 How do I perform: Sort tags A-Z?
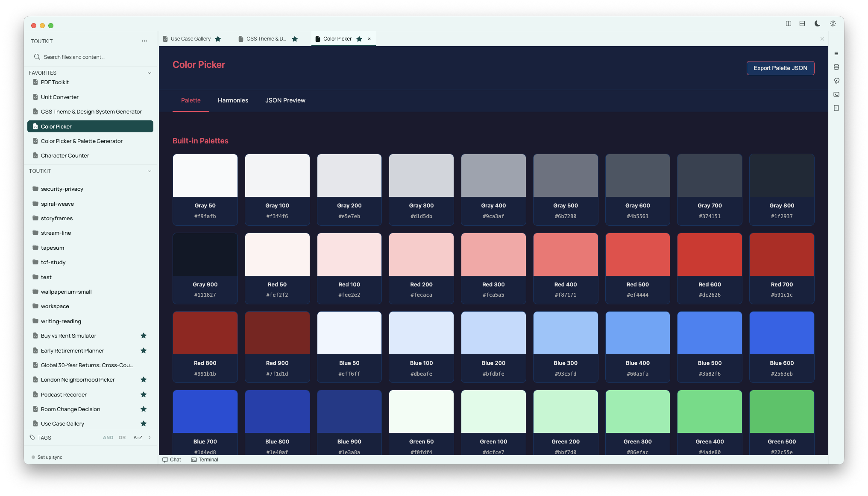tap(138, 438)
